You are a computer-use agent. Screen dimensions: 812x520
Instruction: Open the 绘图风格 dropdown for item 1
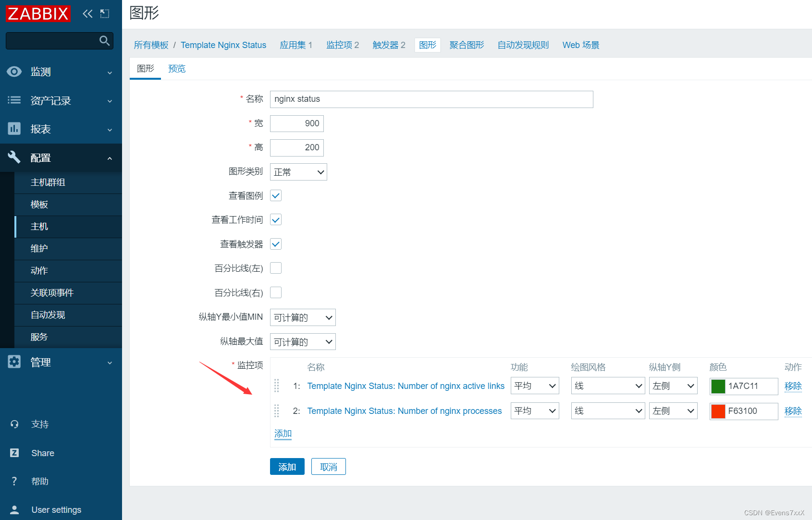tap(607, 386)
